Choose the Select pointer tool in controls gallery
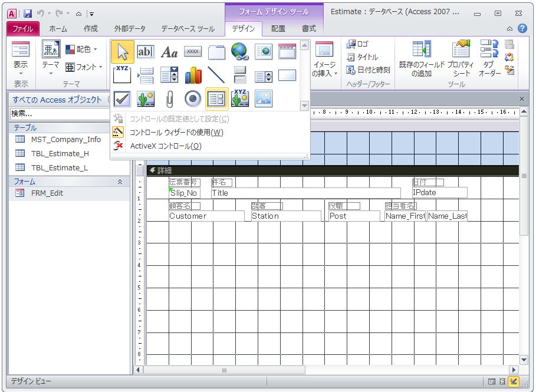The image size is (536, 392). pyautogui.click(x=123, y=52)
